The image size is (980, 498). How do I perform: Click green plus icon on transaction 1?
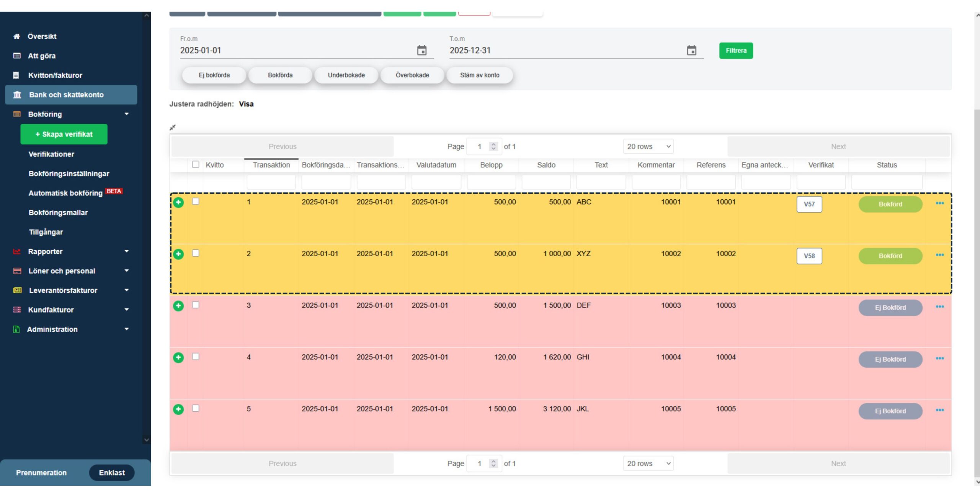pyautogui.click(x=178, y=202)
